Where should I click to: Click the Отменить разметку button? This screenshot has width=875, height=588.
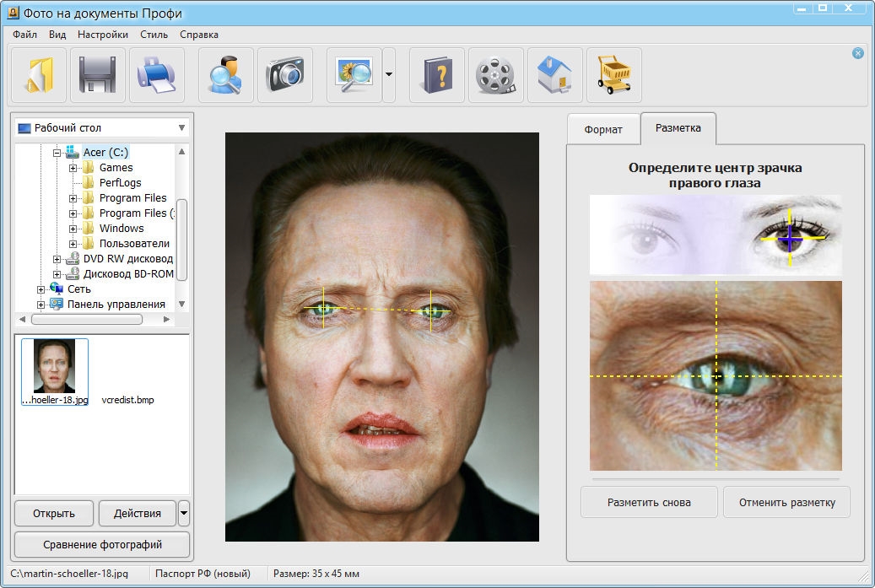point(786,502)
